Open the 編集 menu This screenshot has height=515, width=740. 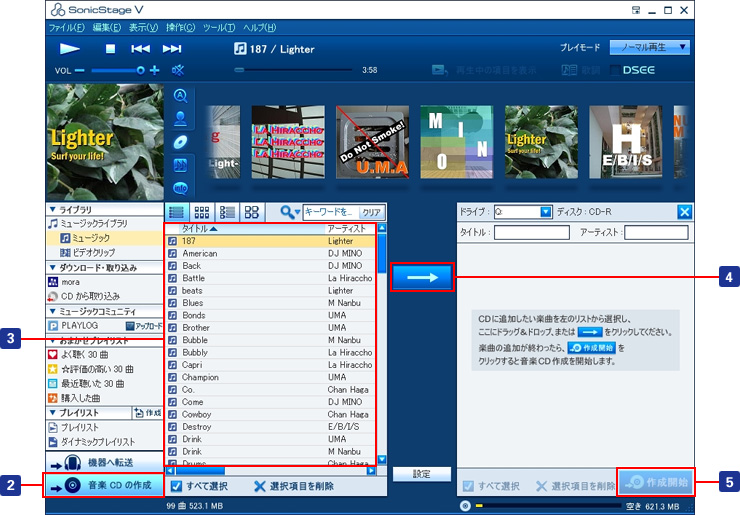pos(107,27)
